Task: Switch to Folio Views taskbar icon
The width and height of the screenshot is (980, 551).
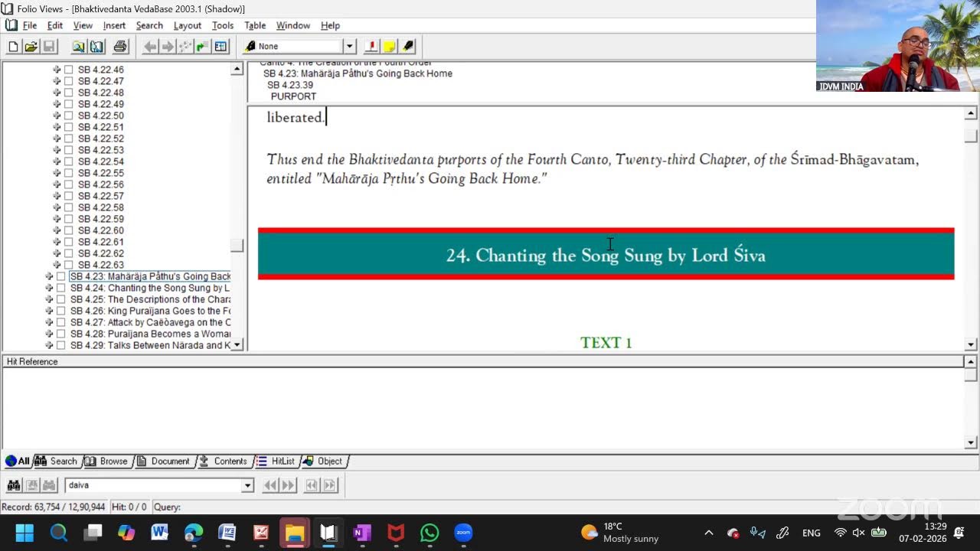Action: tap(328, 533)
